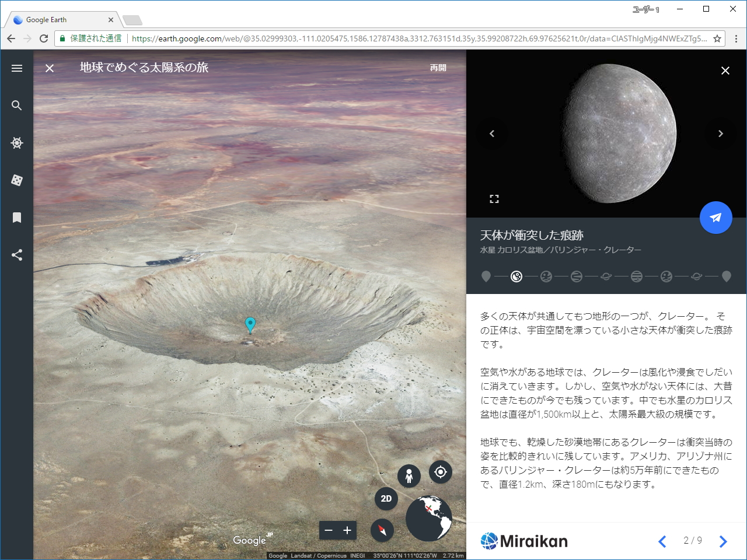Click the I'm Feeling Lucky dice icon
This screenshot has height=560, width=747.
pyautogui.click(x=16, y=180)
